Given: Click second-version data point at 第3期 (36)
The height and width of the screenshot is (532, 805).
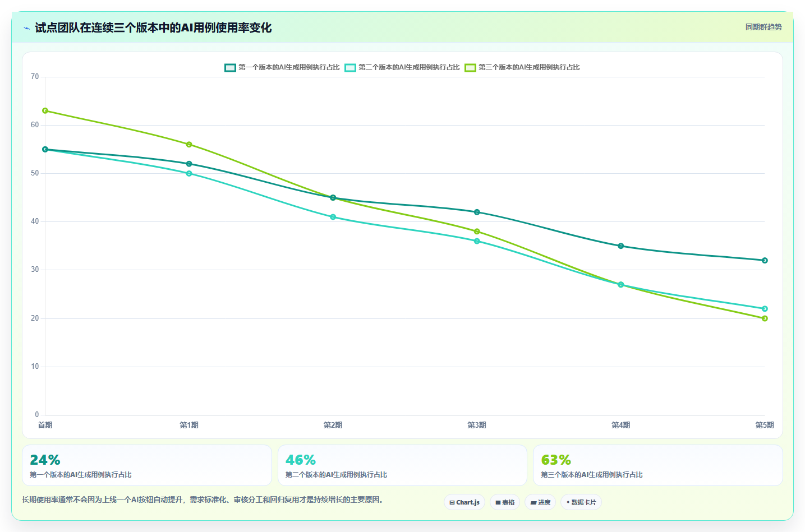Looking at the screenshot, I should [x=477, y=241].
